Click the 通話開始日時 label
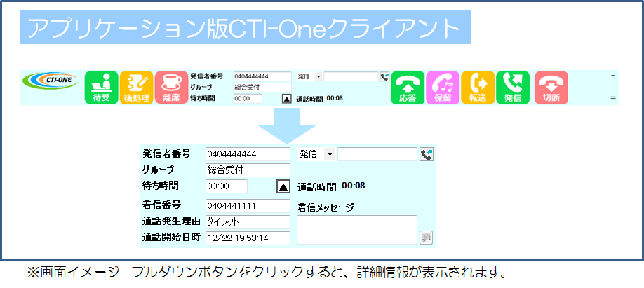The image size is (644, 288). pos(171,237)
